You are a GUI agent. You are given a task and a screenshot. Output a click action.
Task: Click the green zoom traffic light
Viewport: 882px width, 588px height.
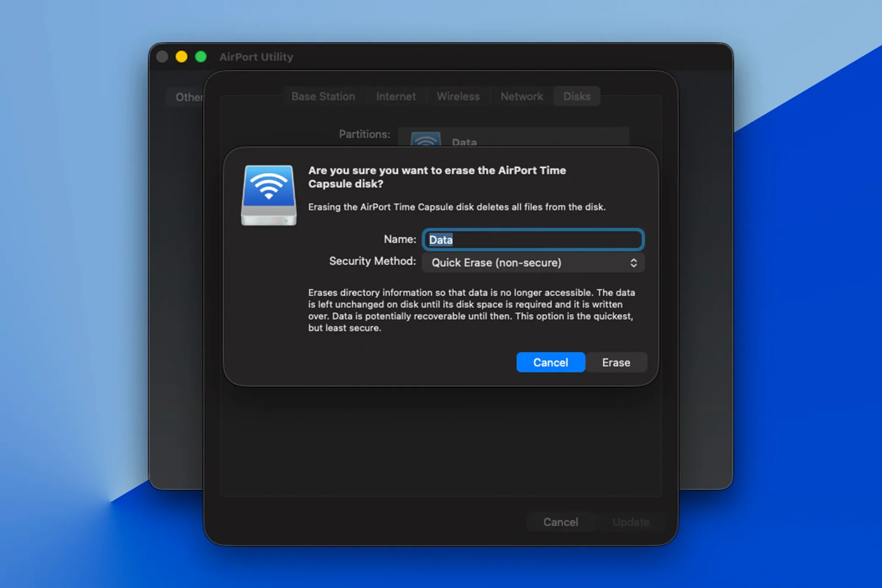tap(200, 57)
